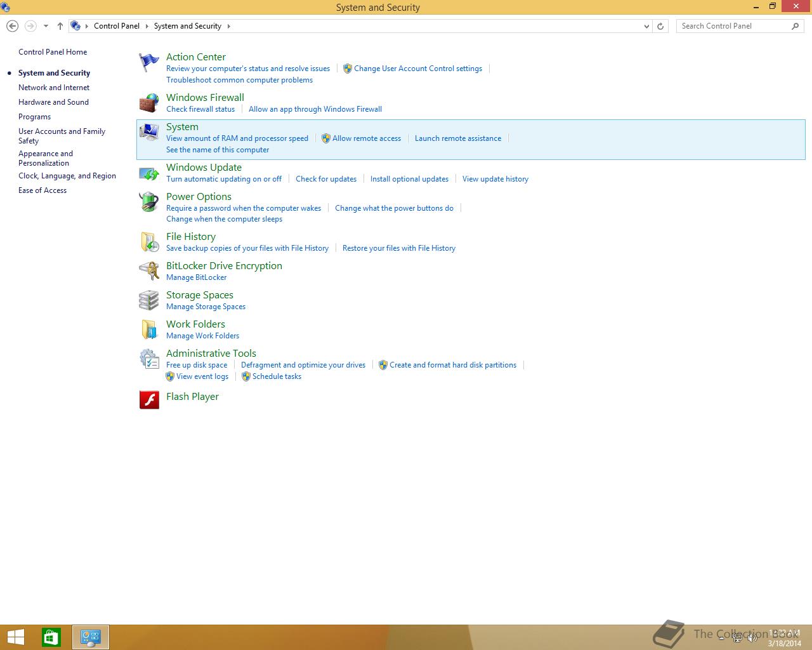
Task: Click Change User Account Control settings
Action: 418,69
